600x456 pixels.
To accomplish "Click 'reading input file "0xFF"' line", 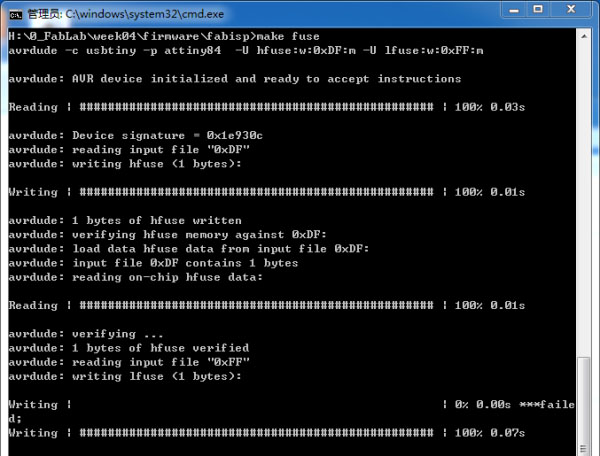I will tap(129, 362).
